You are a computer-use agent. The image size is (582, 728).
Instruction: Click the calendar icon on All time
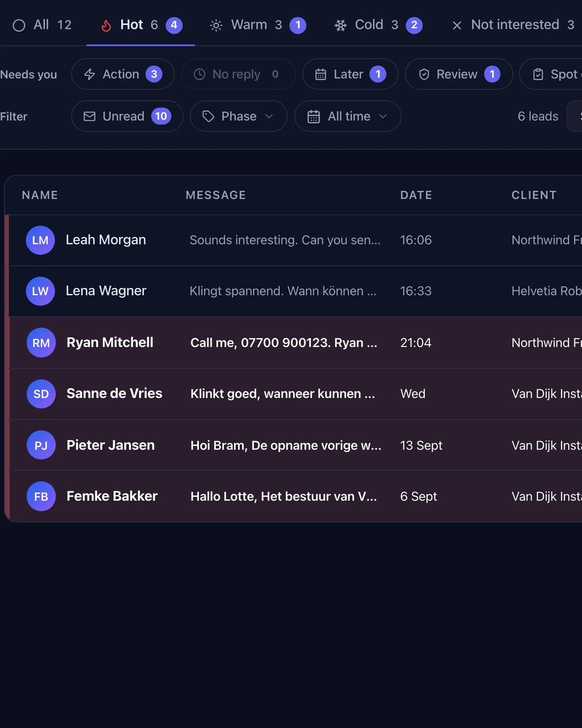point(314,116)
